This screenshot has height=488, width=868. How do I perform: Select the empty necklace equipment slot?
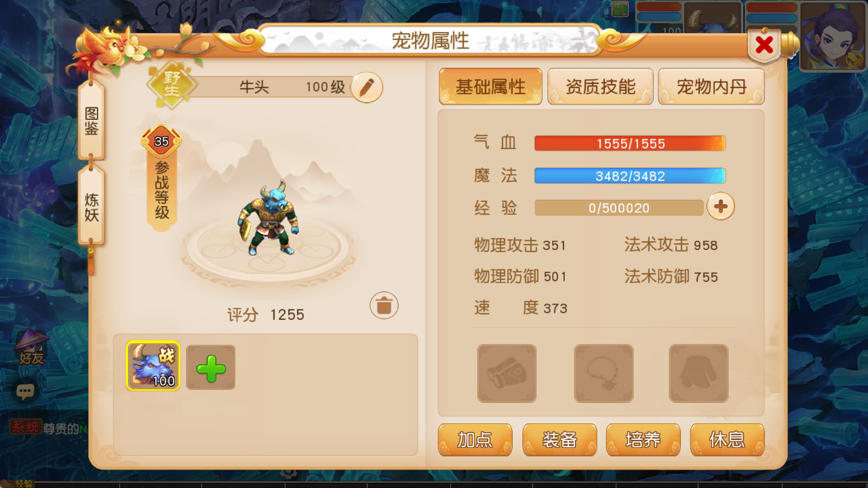coord(603,373)
